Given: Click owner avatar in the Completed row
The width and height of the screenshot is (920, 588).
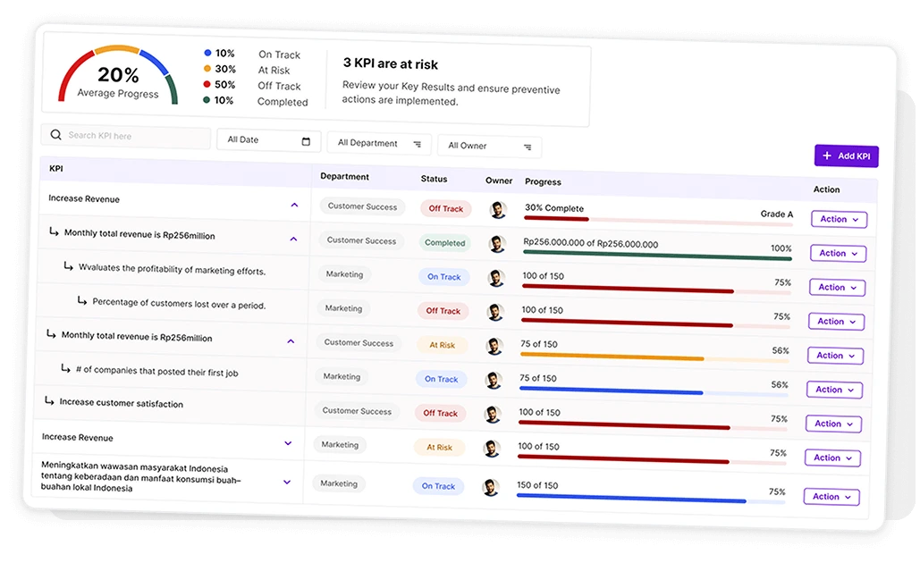Looking at the screenshot, I should [497, 244].
